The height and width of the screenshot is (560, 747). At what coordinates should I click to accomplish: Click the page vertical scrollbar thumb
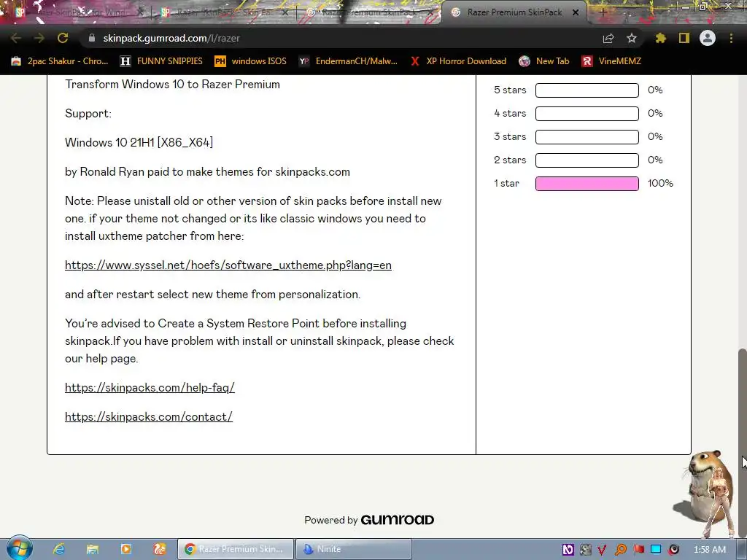pos(742,443)
